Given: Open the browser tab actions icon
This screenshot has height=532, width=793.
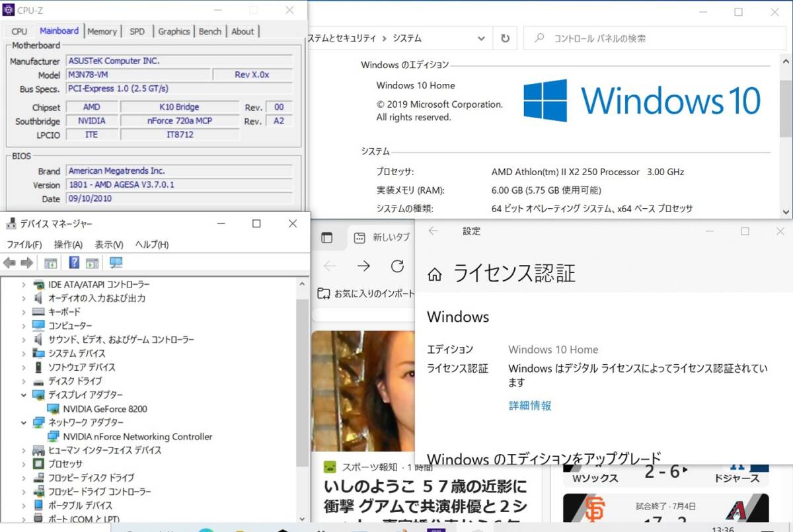Looking at the screenshot, I should [x=326, y=238].
